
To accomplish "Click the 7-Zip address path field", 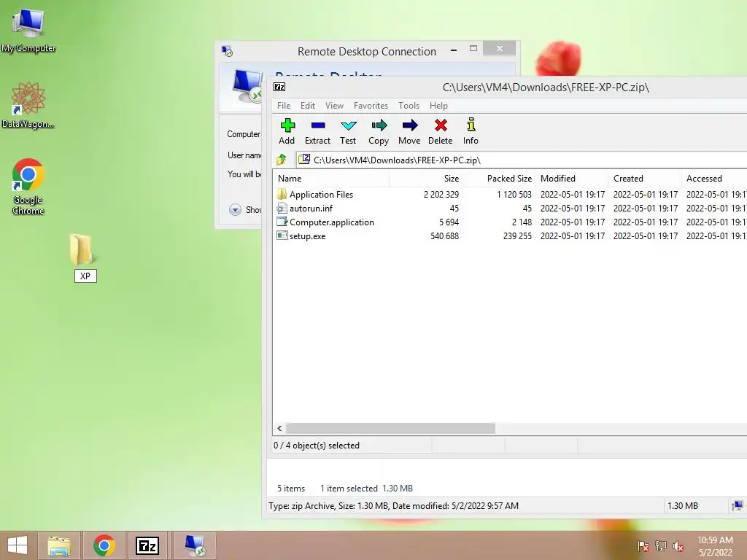I will [x=522, y=160].
